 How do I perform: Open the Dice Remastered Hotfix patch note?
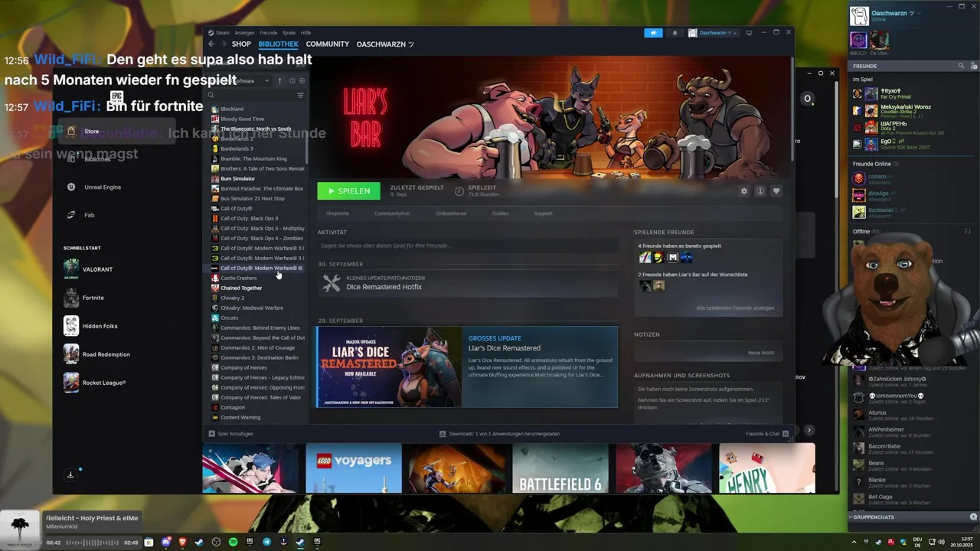pos(467,283)
